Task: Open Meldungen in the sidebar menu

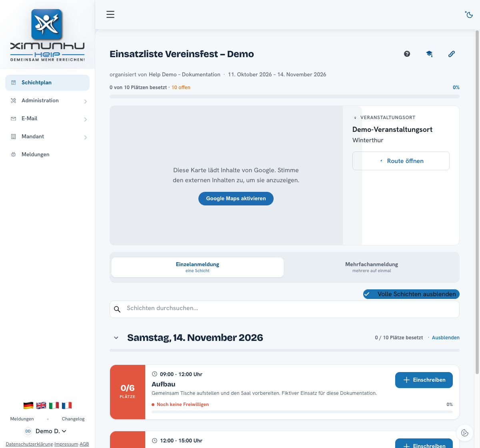Action: click(47, 155)
